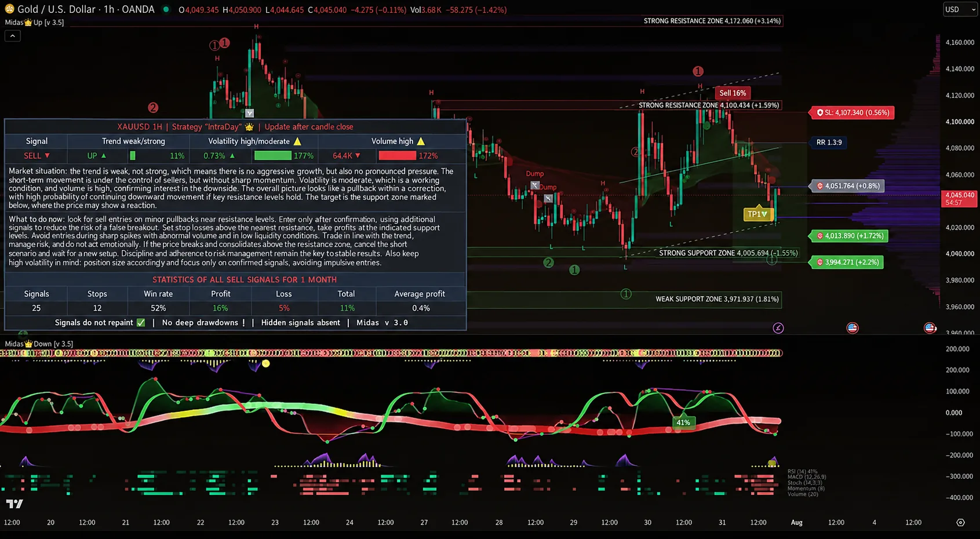
Task: Click the green circled 1 near weak support zone
Action: coord(626,294)
